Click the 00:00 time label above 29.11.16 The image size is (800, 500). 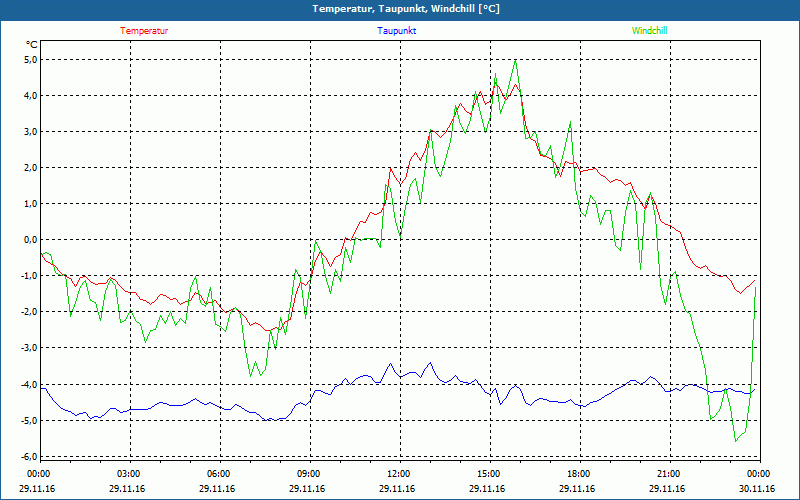click(38, 474)
